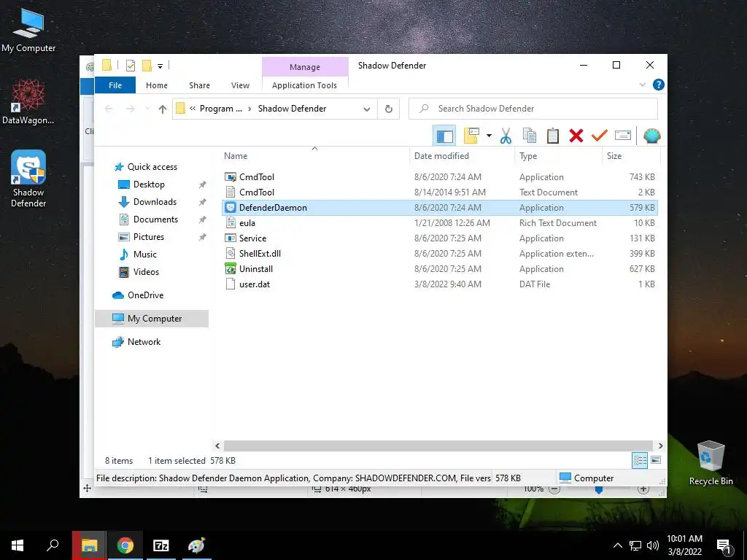Image resolution: width=747 pixels, height=560 pixels.
Task: Click the Rename toolbar icon
Action: pos(623,136)
